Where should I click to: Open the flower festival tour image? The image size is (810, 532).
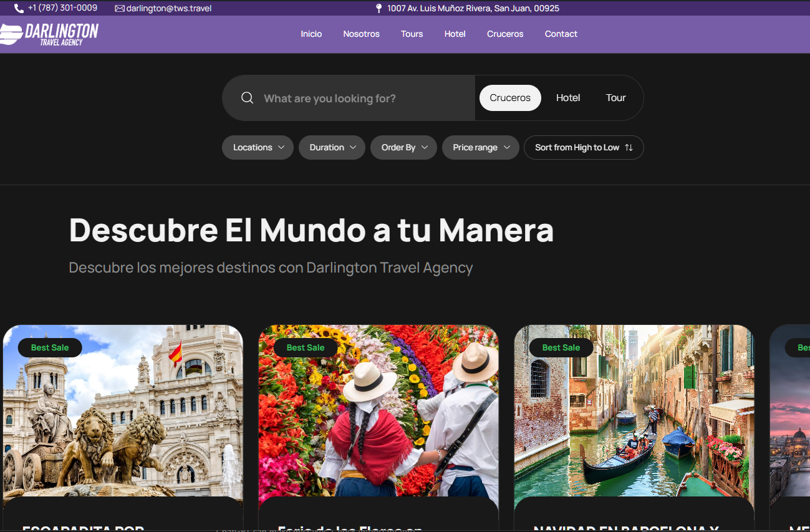coord(378,411)
